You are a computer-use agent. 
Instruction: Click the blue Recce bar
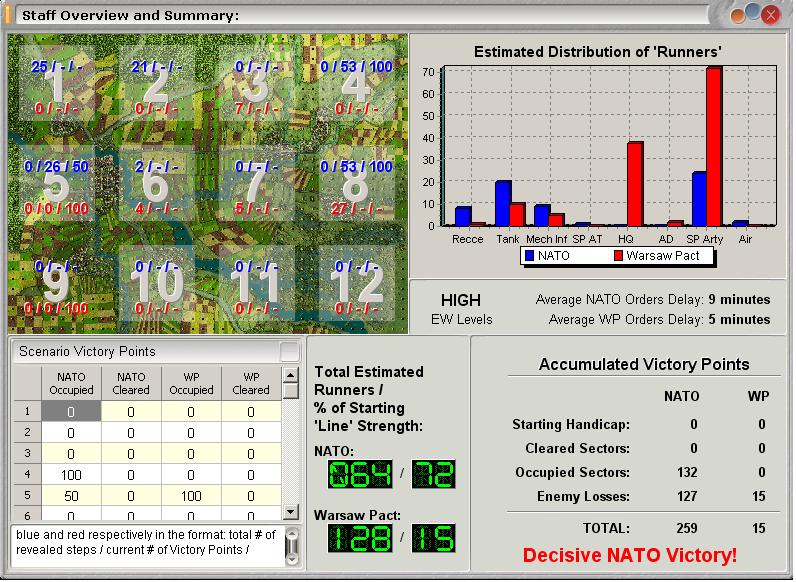tap(463, 216)
